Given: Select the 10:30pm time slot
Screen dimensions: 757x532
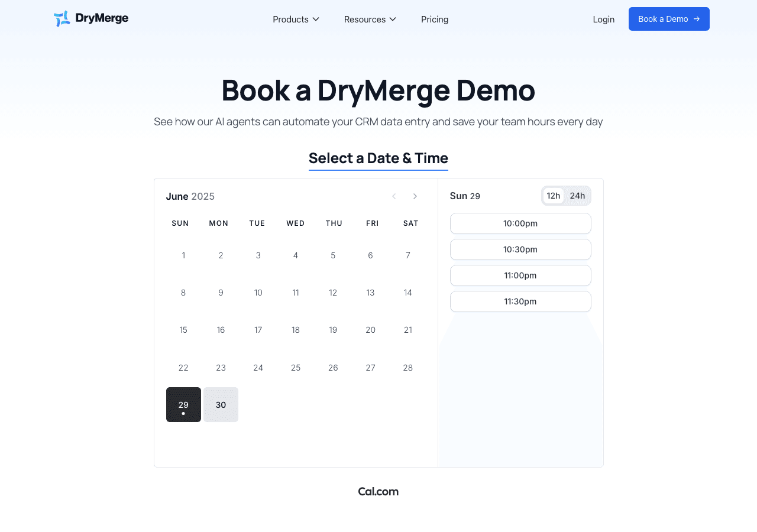Looking at the screenshot, I should point(520,249).
